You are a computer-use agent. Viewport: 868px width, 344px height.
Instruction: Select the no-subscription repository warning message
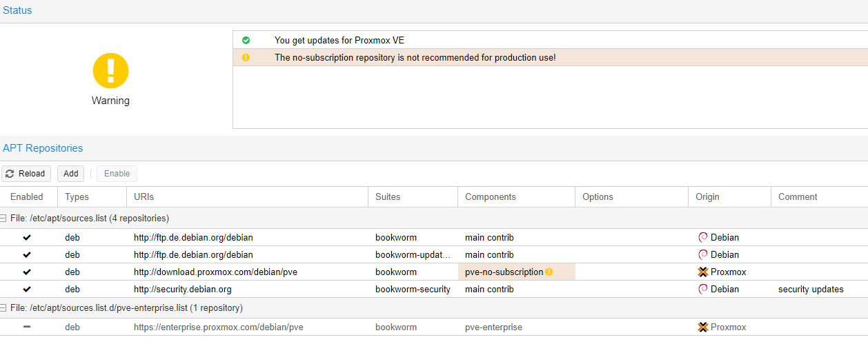(415, 58)
